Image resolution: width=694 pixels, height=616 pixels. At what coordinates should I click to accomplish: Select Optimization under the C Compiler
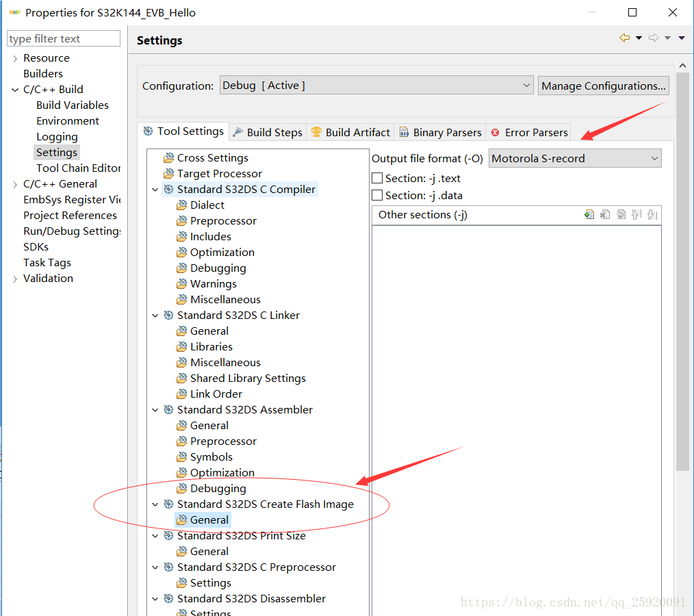click(222, 253)
